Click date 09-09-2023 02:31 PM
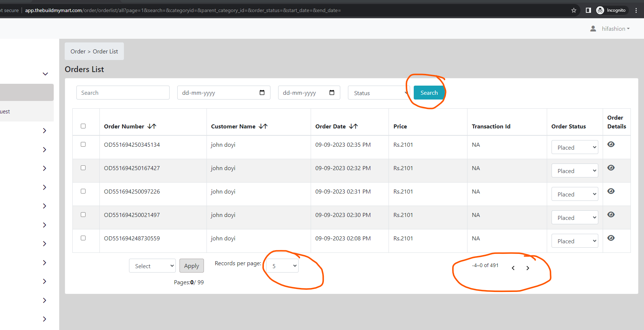Screen dimensions: 644x330 tap(343, 191)
